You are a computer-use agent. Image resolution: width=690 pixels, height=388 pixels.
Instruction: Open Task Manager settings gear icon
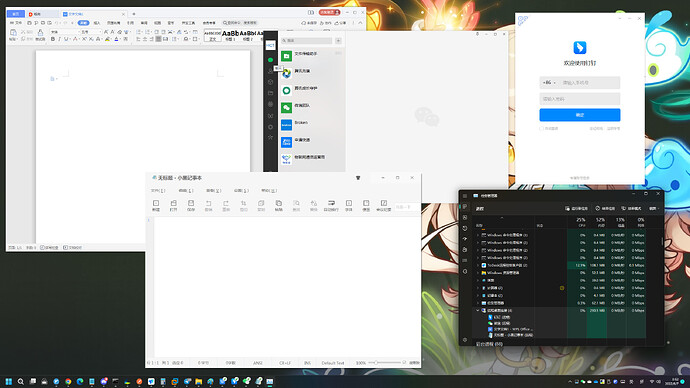(x=465, y=340)
